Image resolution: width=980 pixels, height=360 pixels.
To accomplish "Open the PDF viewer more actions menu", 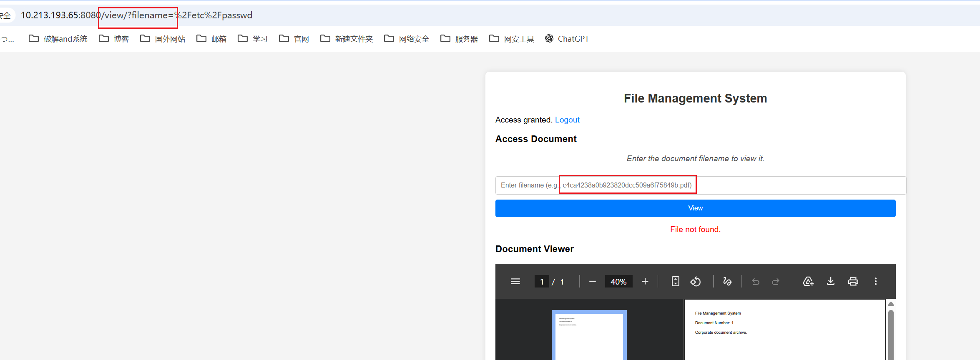I will pos(875,282).
